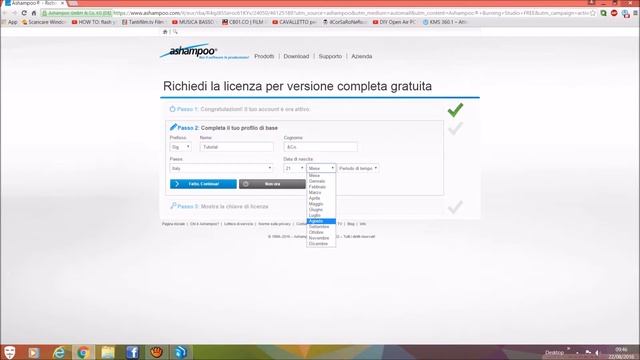Click the pencil icon beside Passo 2
This screenshot has height=360, width=640.
pos(173,127)
